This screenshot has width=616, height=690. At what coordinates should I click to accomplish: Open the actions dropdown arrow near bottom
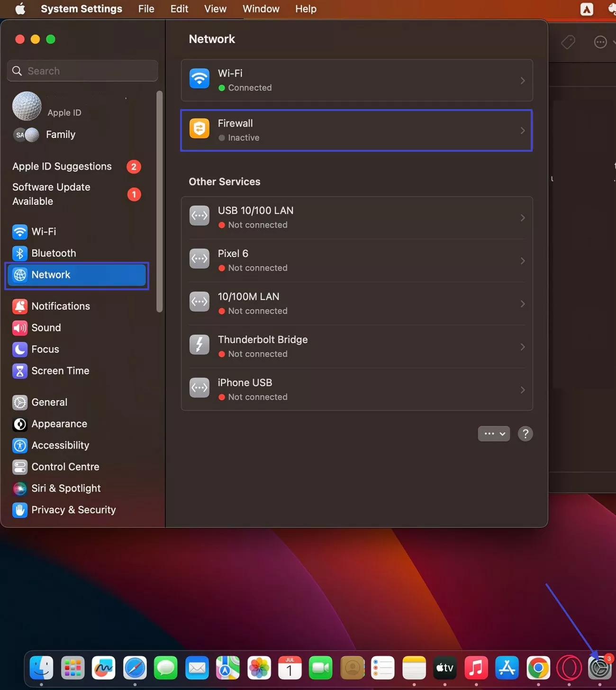click(502, 433)
